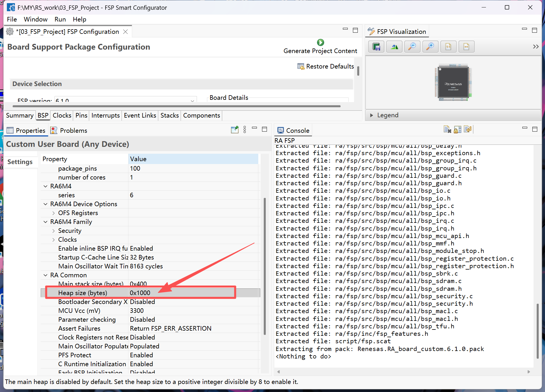The image size is (545, 392).
Task: Minimize the Properties panel
Action: [x=254, y=128]
